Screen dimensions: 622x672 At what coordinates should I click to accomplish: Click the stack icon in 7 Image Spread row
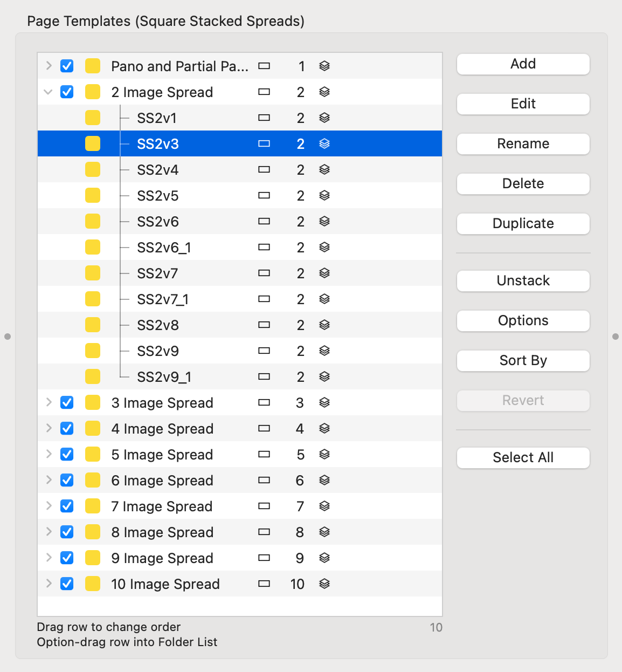[324, 506]
